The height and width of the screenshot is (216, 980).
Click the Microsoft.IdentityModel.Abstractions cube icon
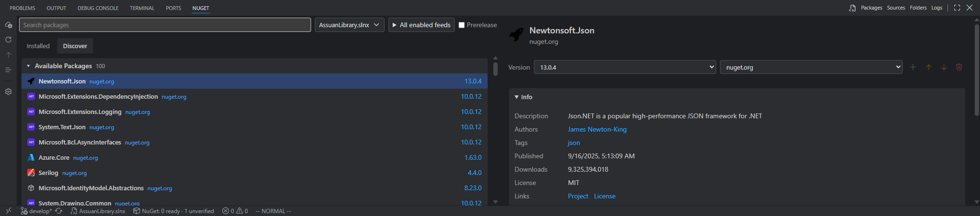pos(31,188)
